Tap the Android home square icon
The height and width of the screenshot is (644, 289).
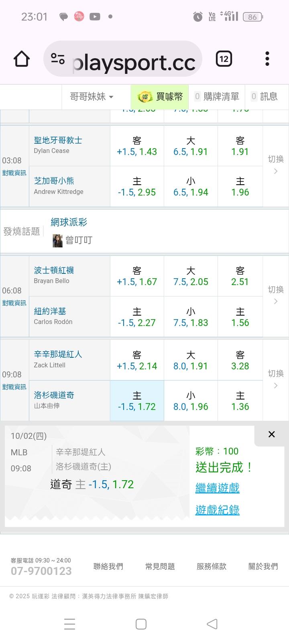pyautogui.click(x=141, y=624)
